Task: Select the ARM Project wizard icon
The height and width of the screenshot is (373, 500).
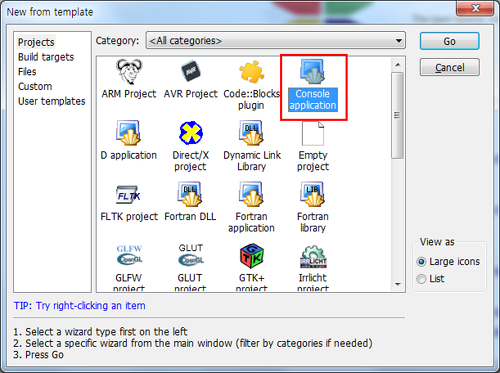Action: point(129,71)
